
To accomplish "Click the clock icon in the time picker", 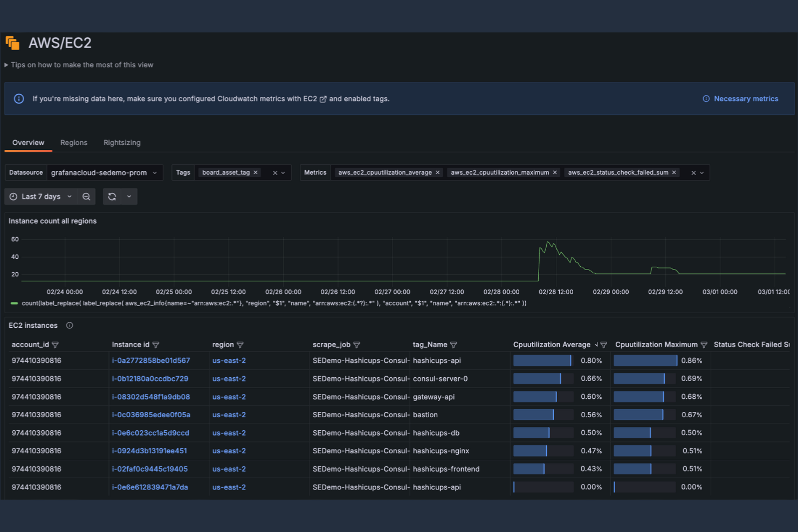I will (x=13, y=196).
